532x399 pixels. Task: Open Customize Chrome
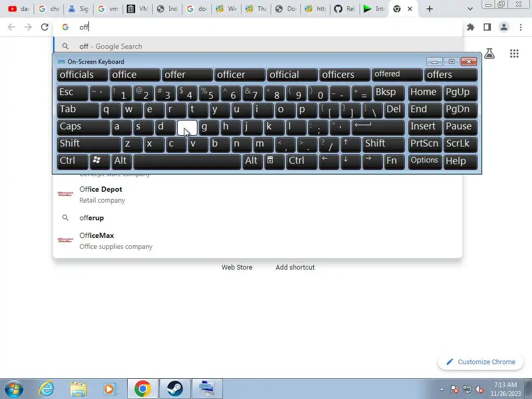[x=481, y=362]
